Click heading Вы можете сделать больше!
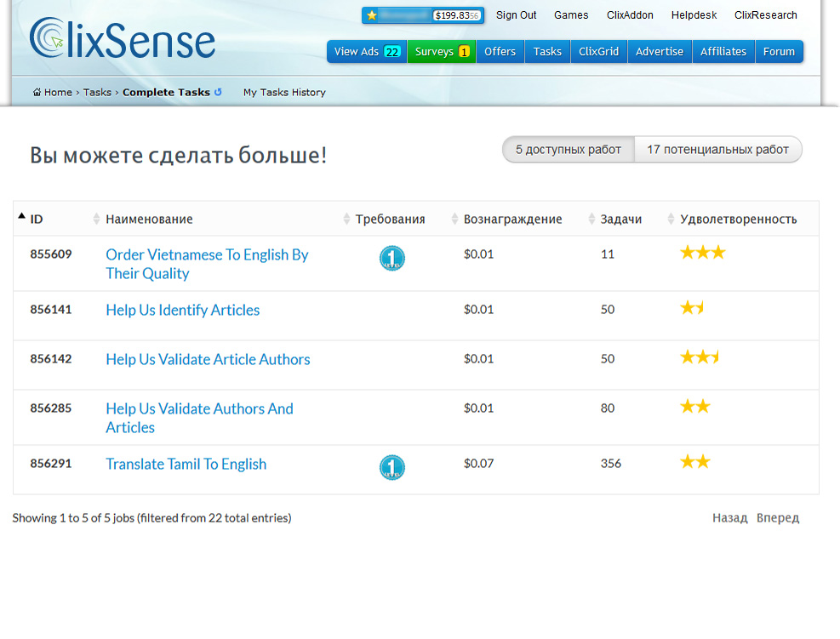Image resolution: width=840 pixels, height=639 pixels. point(179,156)
